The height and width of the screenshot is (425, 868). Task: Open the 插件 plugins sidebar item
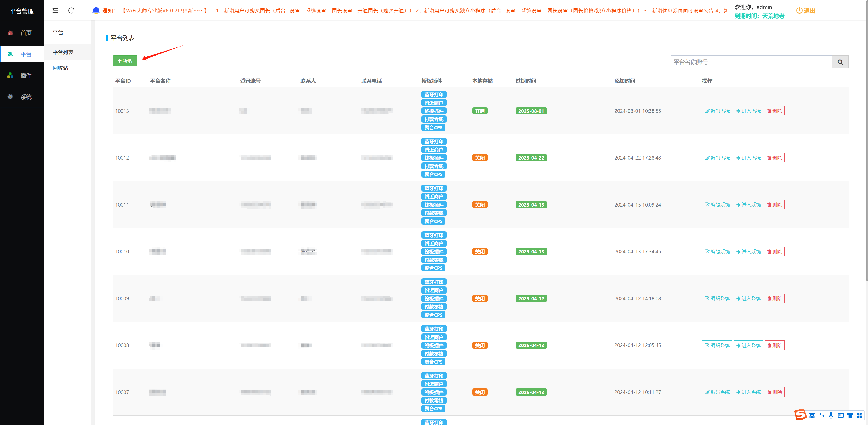click(x=22, y=75)
